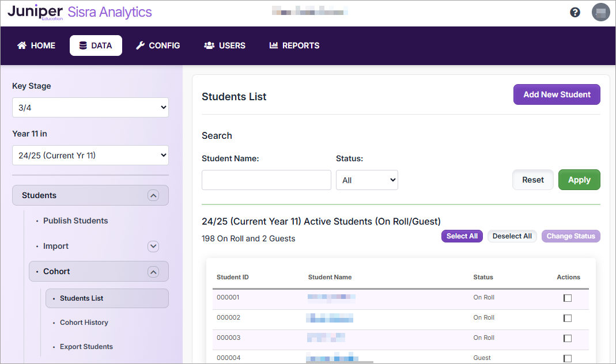
Task: Open the Year 11 in dropdown
Action: 90,155
